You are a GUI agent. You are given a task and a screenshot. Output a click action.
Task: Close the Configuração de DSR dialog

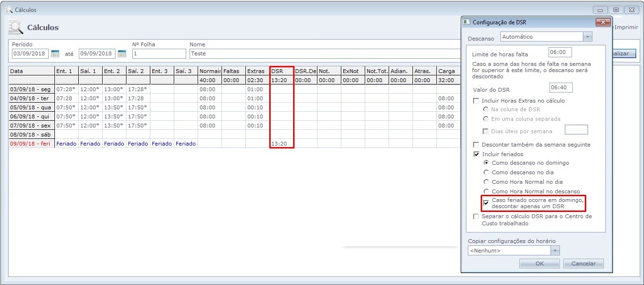603,22
